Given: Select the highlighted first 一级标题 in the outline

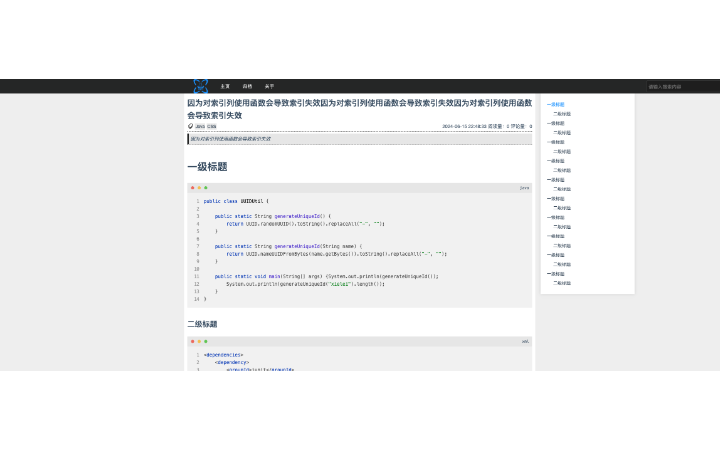Looking at the screenshot, I should (x=556, y=104).
